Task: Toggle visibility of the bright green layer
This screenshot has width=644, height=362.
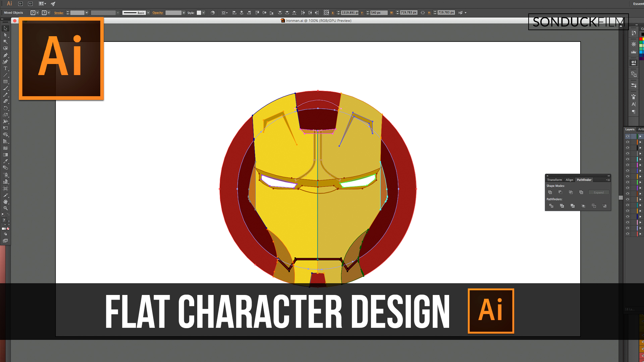Action: [x=628, y=182]
